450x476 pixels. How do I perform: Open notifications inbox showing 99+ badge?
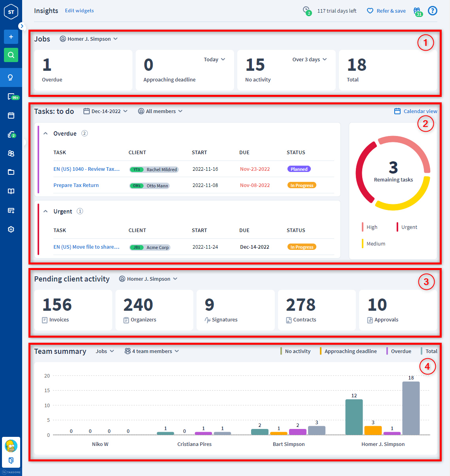(x=11, y=96)
